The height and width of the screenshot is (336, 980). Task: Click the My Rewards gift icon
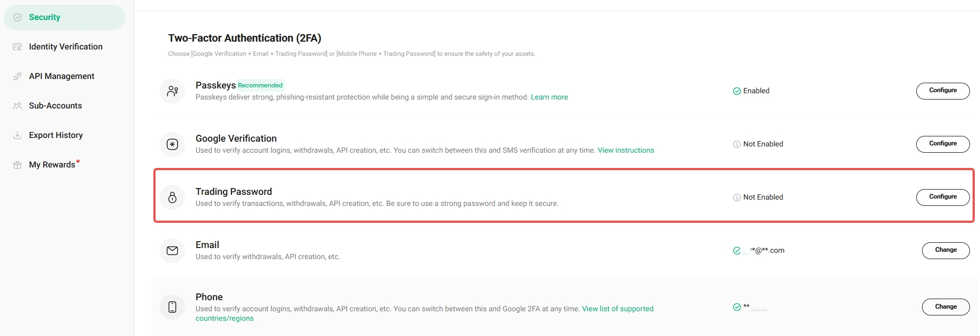pos(17,165)
